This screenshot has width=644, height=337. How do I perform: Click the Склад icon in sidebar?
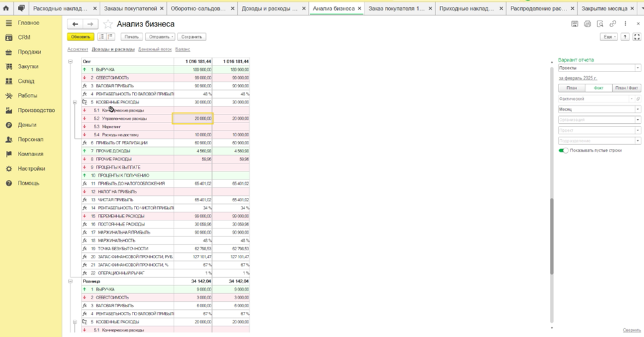[9, 81]
